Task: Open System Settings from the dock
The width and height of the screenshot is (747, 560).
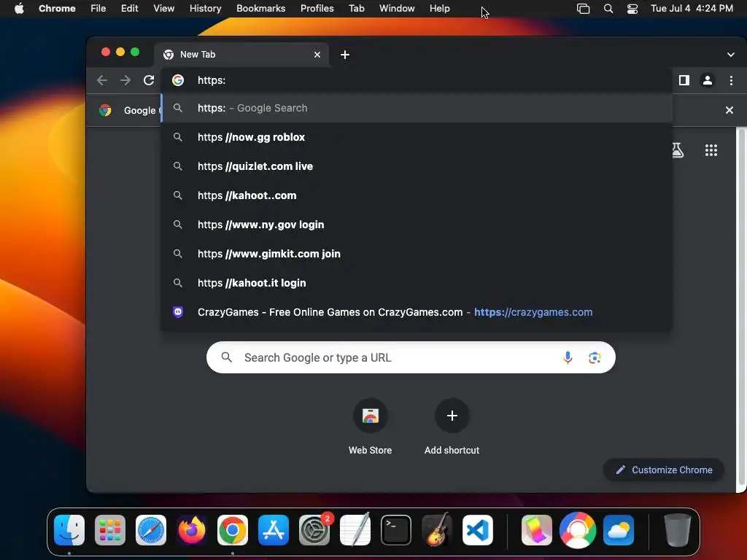Action: click(x=314, y=529)
